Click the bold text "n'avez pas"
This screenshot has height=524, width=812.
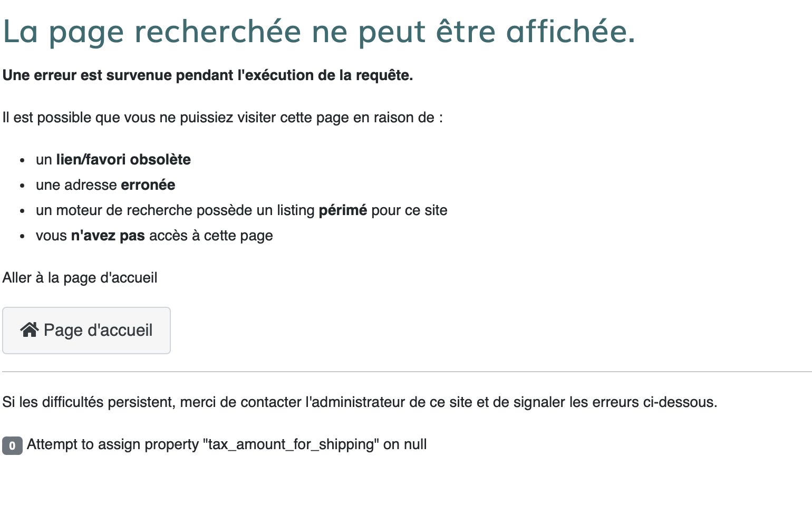(x=108, y=236)
